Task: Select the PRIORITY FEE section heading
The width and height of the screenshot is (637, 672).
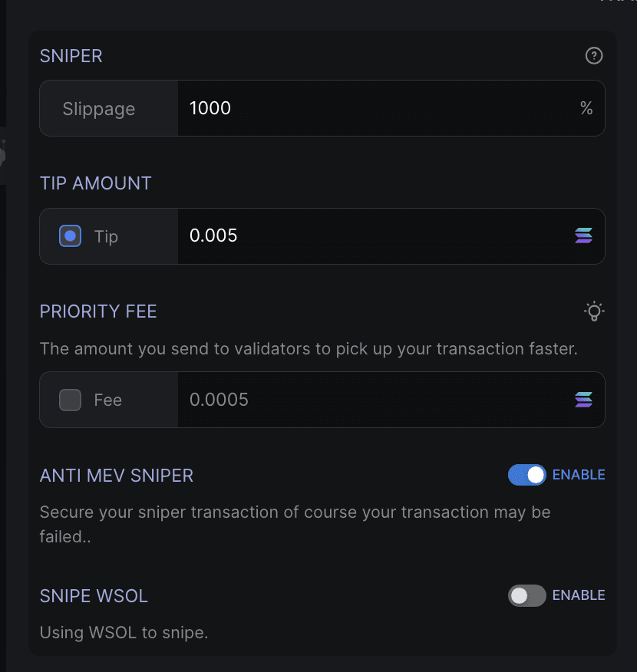Action: tap(98, 311)
